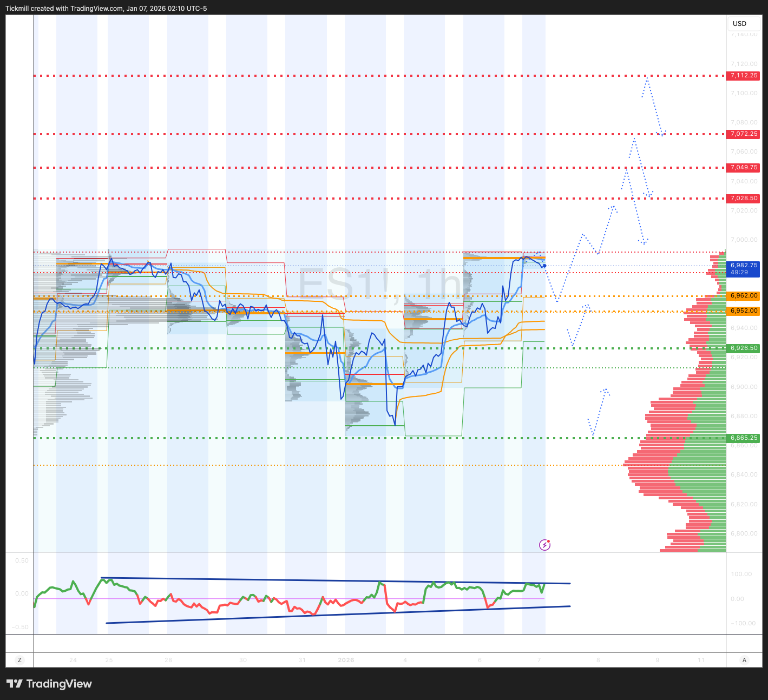Click the 2026 year marker on time axis
Viewport: 768px width, 700px height.
point(346,660)
